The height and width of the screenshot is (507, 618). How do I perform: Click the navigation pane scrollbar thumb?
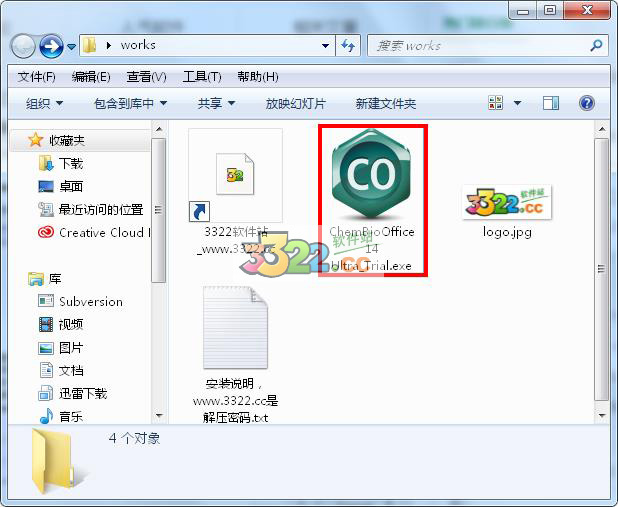[x=159, y=210]
